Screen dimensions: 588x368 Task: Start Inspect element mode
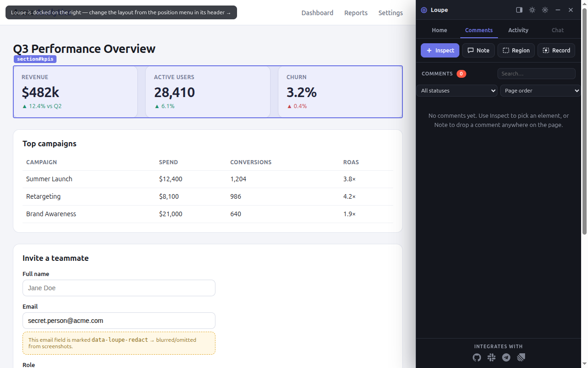pyautogui.click(x=440, y=51)
